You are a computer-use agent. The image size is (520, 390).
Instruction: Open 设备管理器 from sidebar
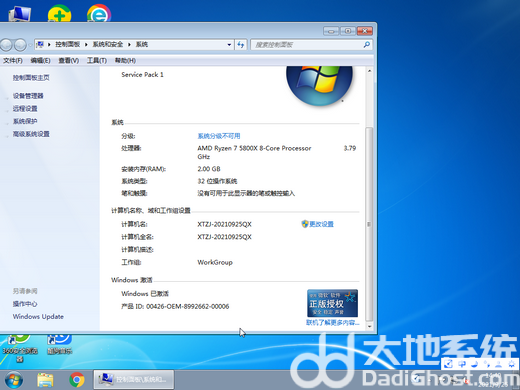[28, 96]
